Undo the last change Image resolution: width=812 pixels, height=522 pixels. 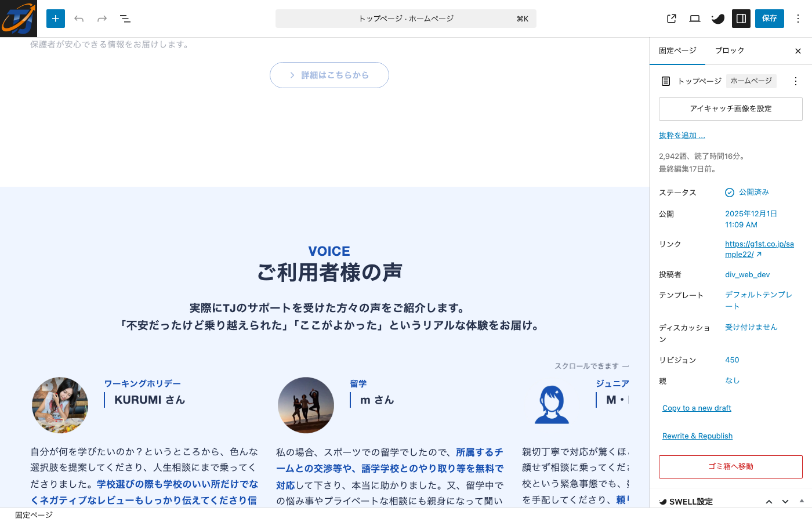79,19
